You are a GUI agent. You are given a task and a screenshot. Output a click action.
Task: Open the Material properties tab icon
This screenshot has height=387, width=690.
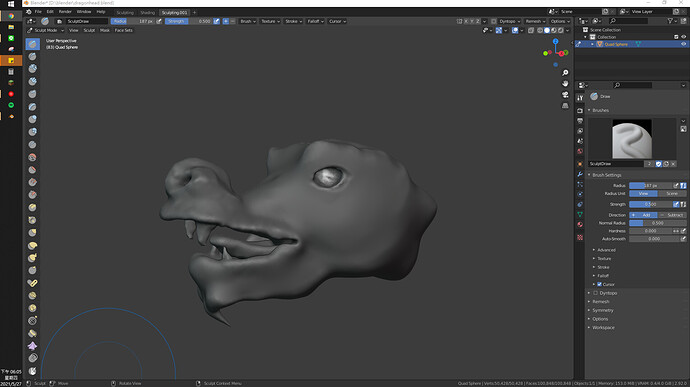(x=580, y=225)
